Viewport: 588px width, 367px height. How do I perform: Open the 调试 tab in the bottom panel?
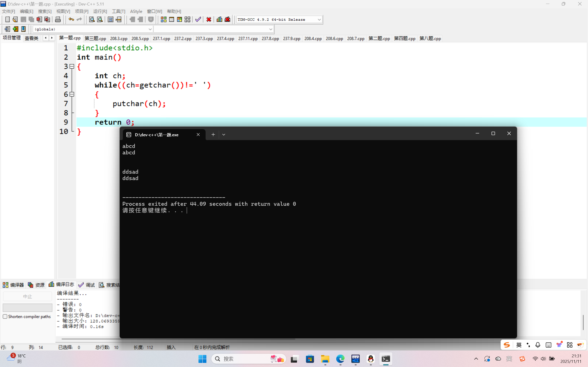point(87,285)
